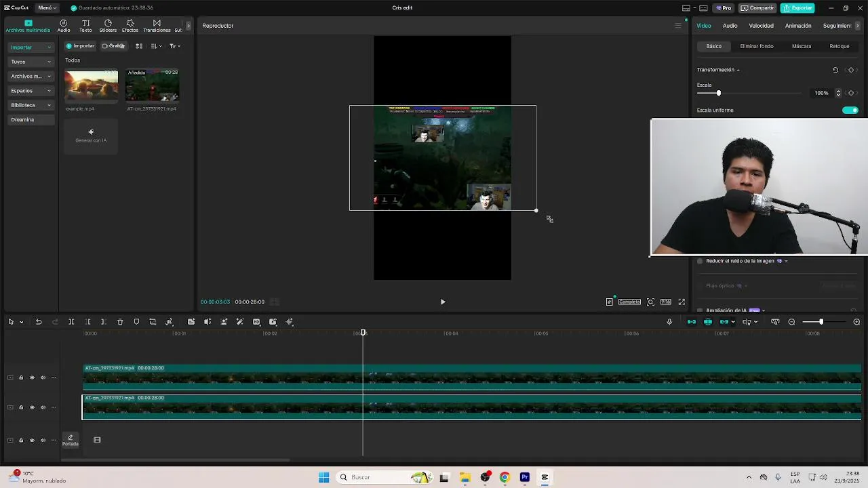Viewport: 868px width, 488px height.
Task: Toggle the Escala uniforme switch
Action: 850,110
